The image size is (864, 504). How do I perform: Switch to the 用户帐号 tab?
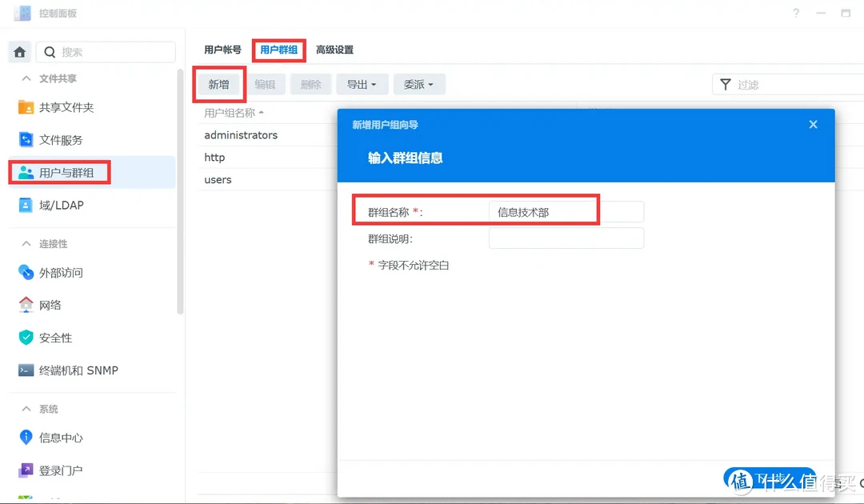point(222,49)
